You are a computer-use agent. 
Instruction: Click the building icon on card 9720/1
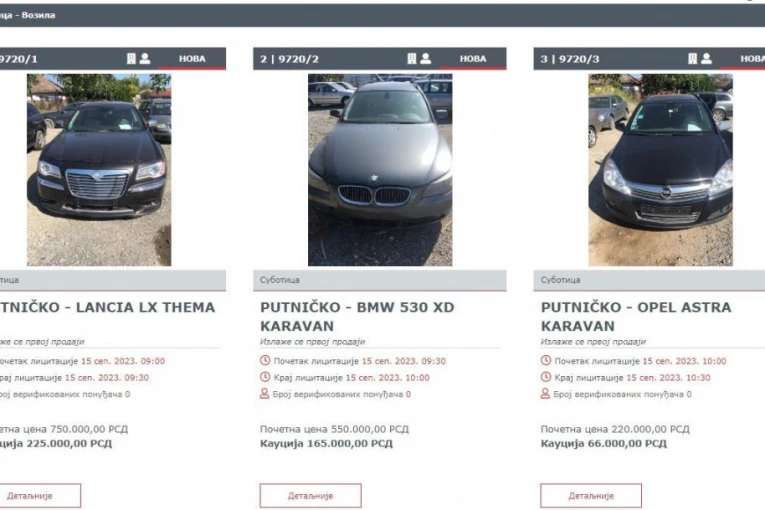(x=131, y=59)
